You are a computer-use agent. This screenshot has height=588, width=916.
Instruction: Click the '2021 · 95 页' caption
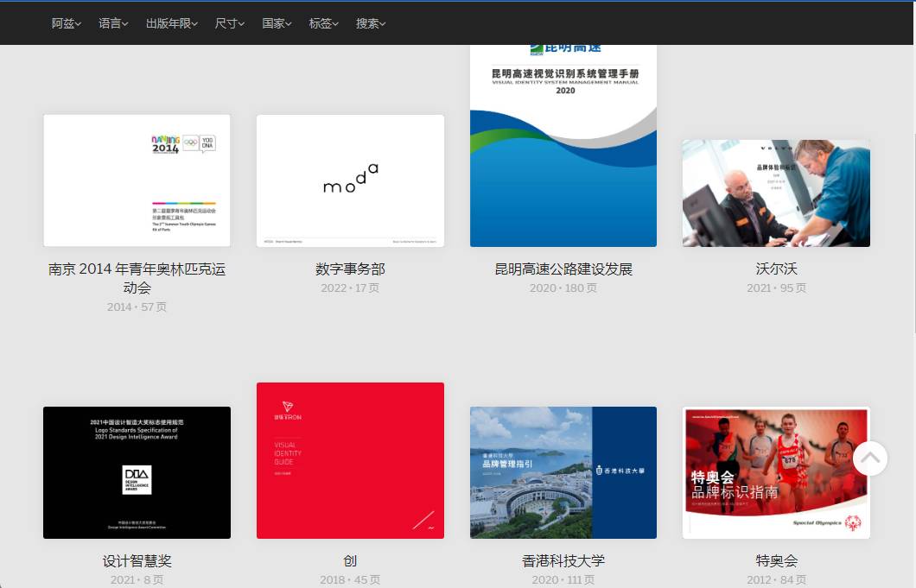[x=776, y=288]
